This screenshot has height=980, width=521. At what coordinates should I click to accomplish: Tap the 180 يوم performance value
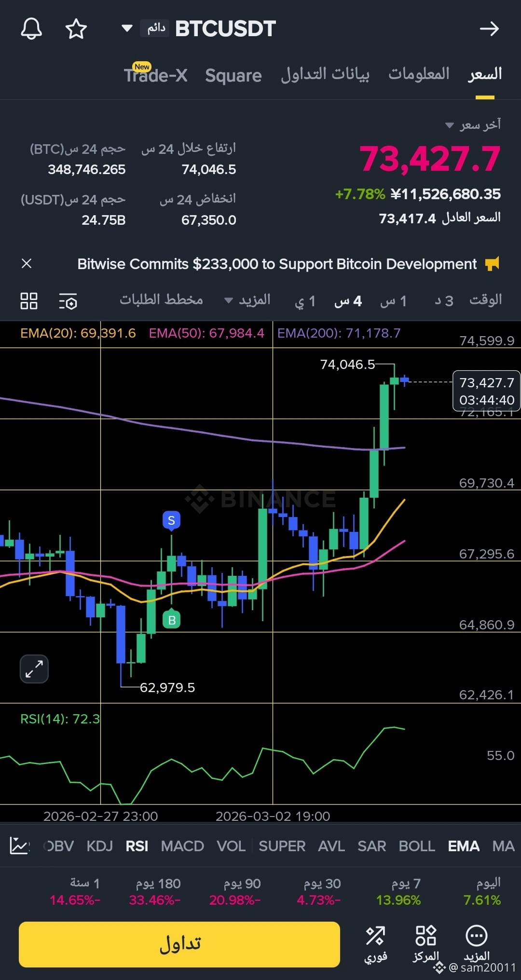click(155, 900)
